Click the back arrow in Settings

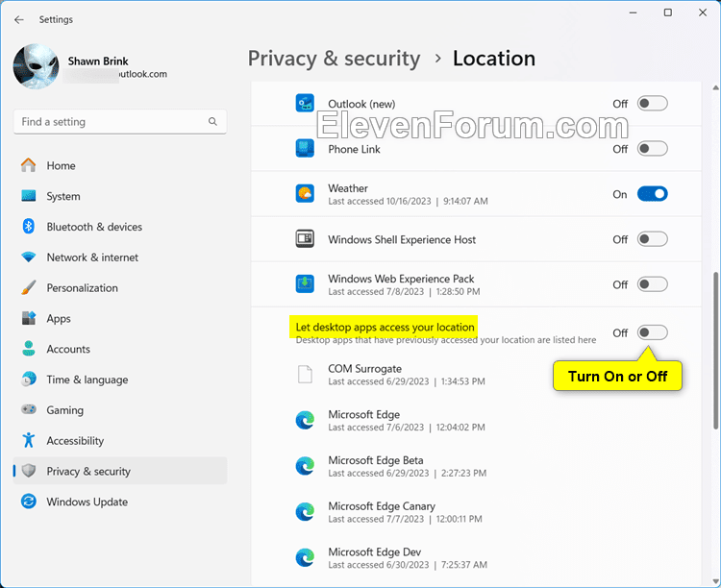click(19, 20)
